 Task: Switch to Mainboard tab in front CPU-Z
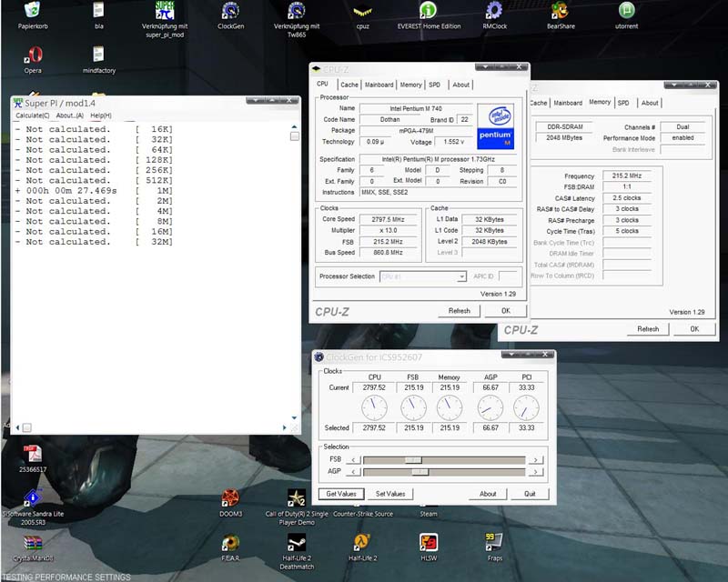(x=379, y=85)
